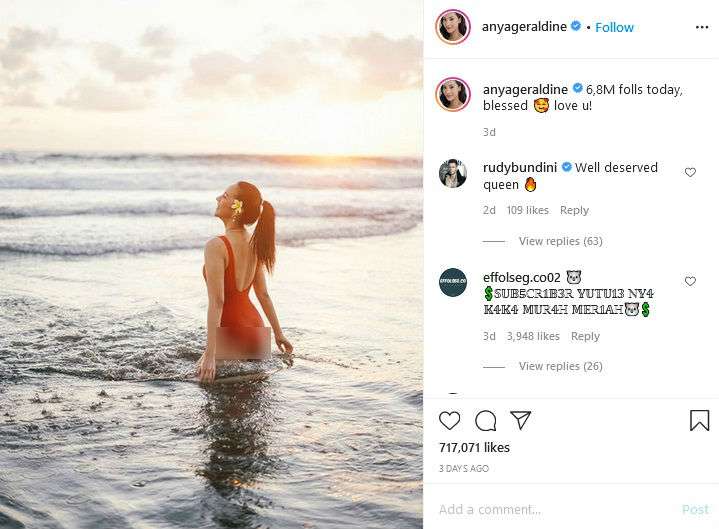
Task: Open effolseg.co02's profile avatar
Action: pos(453,283)
